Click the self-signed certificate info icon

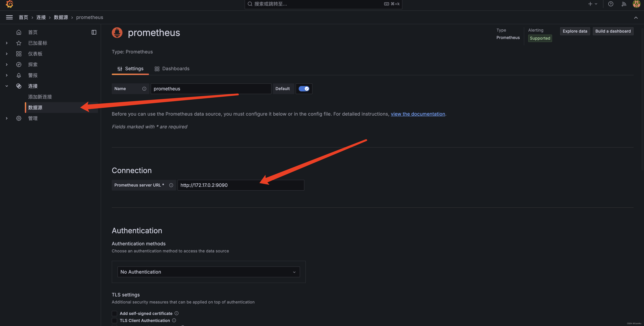[177, 313]
